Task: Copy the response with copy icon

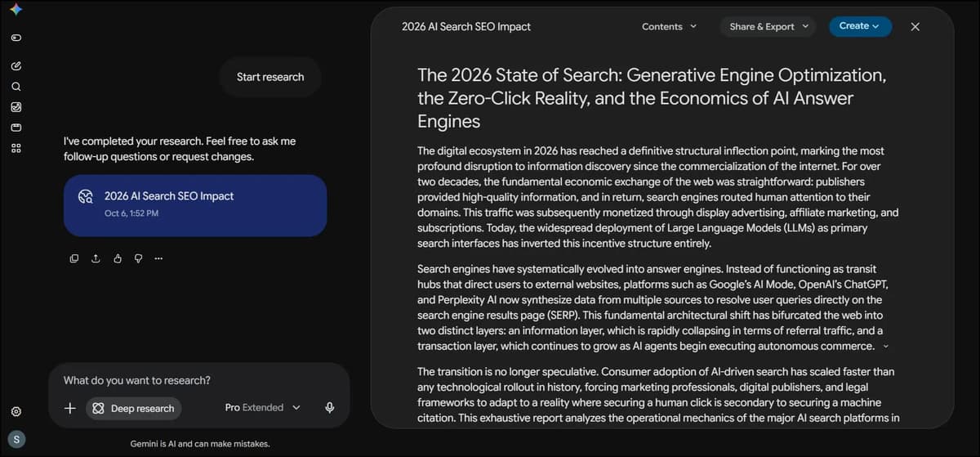Action: (x=74, y=258)
